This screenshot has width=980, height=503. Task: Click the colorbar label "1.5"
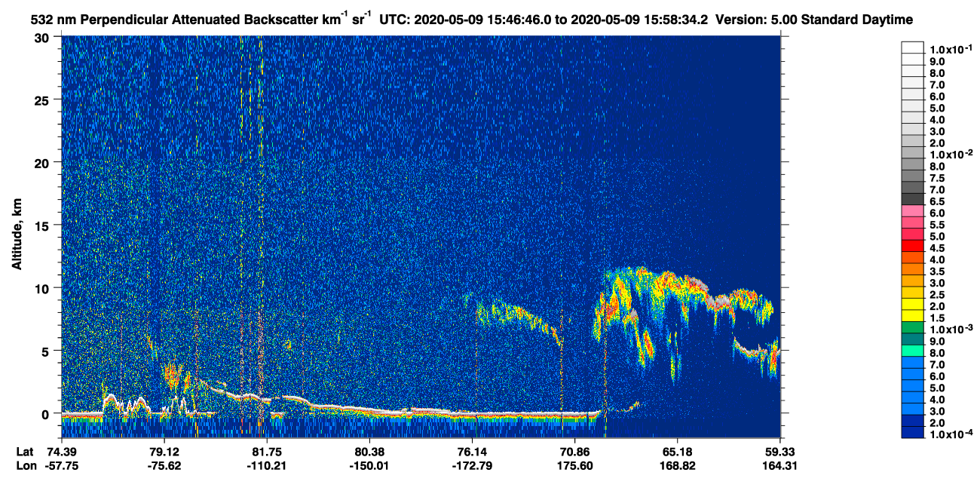(938, 318)
